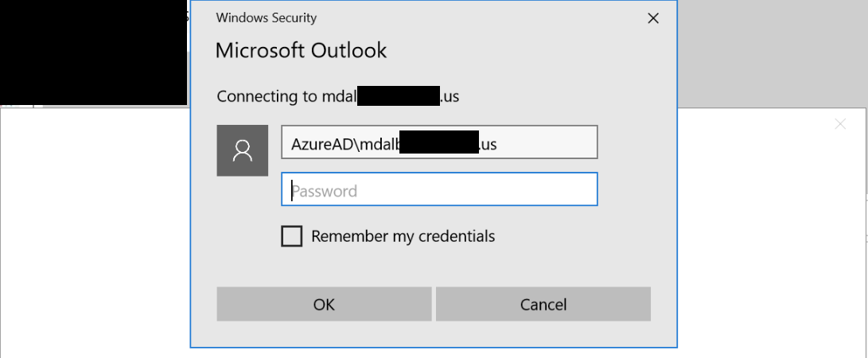Dismiss the background window with its faint X
Viewport: 868px width, 358px height.
point(840,124)
